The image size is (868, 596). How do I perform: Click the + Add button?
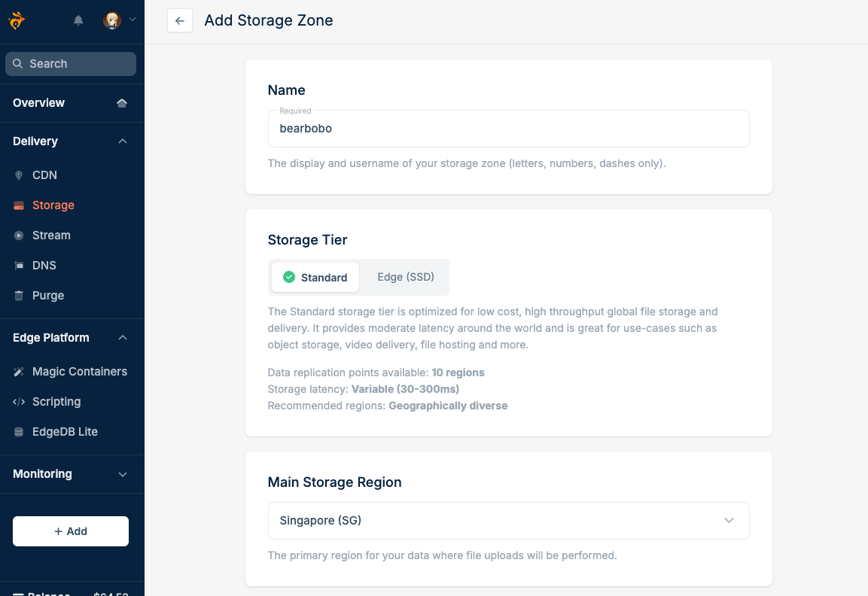pos(71,531)
